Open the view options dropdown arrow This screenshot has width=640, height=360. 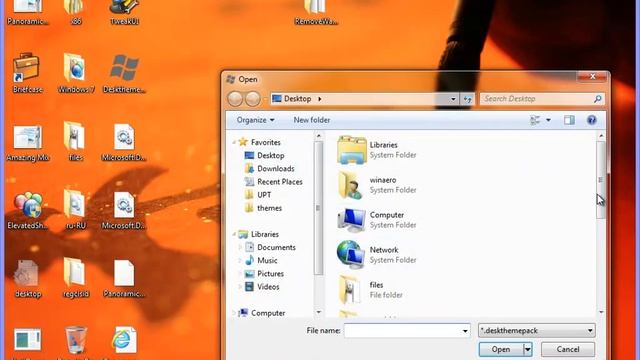point(548,120)
